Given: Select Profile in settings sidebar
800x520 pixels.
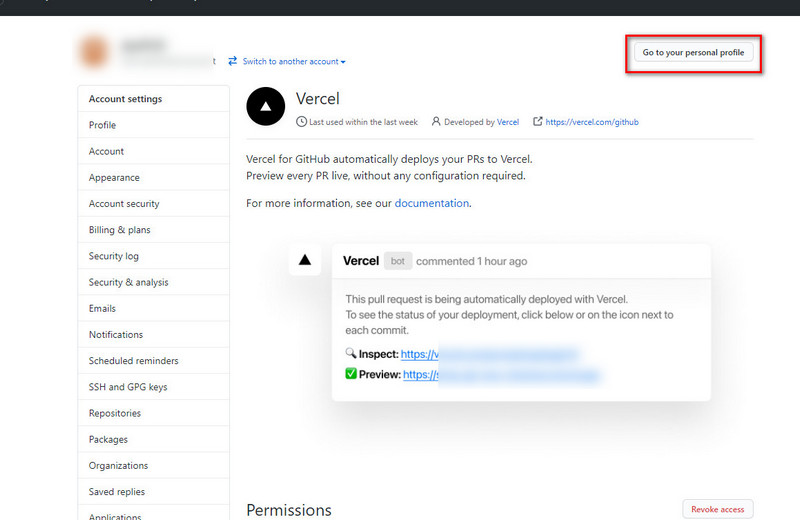Looking at the screenshot, I should coord(154,125).
